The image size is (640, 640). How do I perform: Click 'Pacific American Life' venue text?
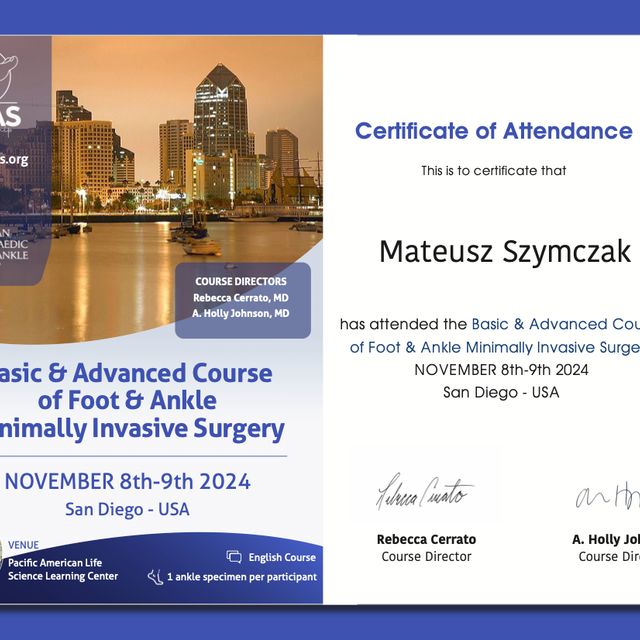[55, 562]
